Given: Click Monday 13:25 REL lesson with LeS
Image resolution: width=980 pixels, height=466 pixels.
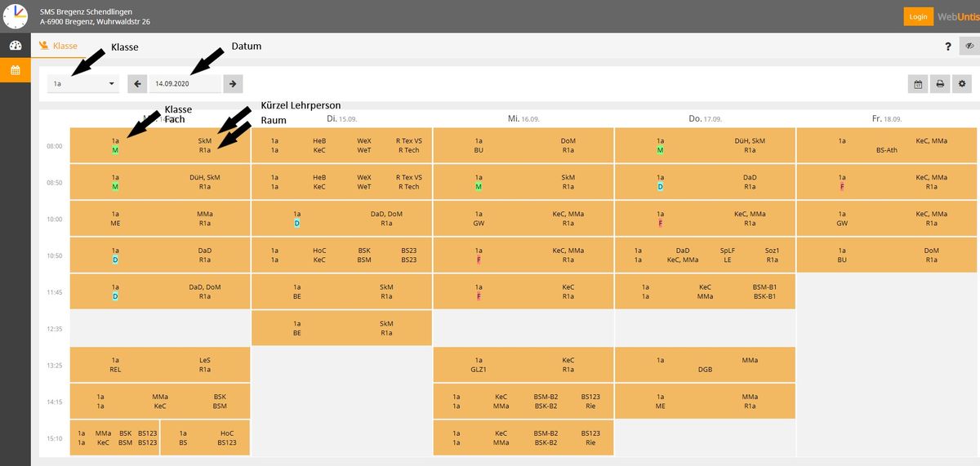Looking at the screenshot, I should pyautogui.click(x=160, y=364).
